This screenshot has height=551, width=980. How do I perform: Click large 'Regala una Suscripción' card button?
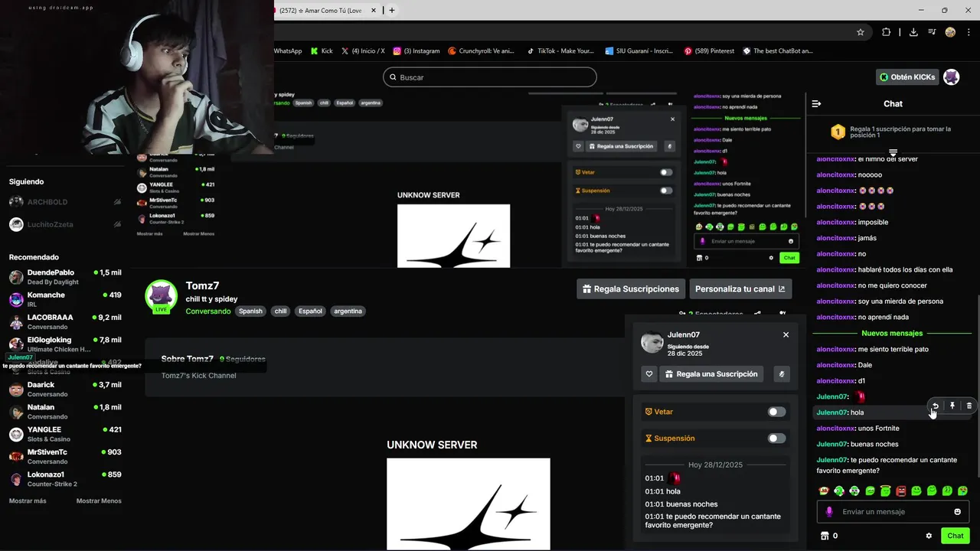[x=711, y=374]
